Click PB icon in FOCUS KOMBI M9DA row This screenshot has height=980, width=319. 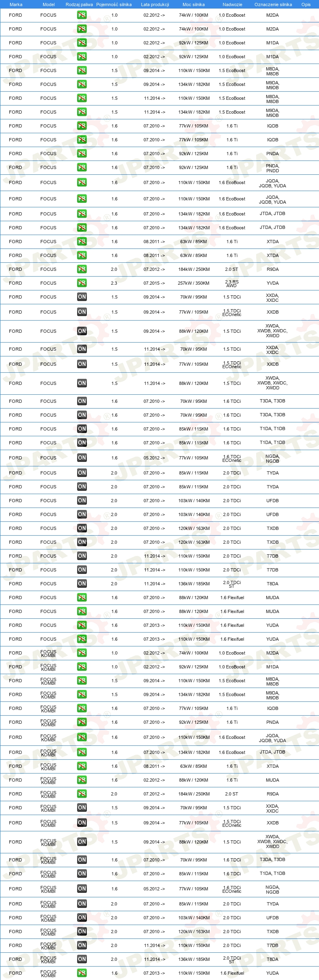82,694
